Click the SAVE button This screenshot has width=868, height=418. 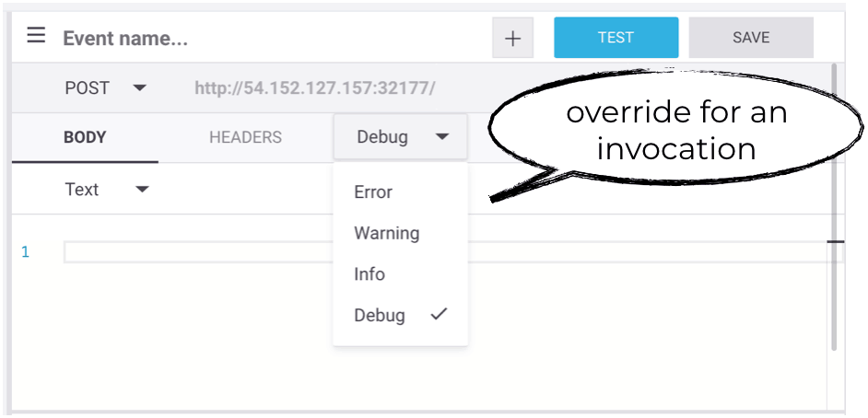[750, 38]
